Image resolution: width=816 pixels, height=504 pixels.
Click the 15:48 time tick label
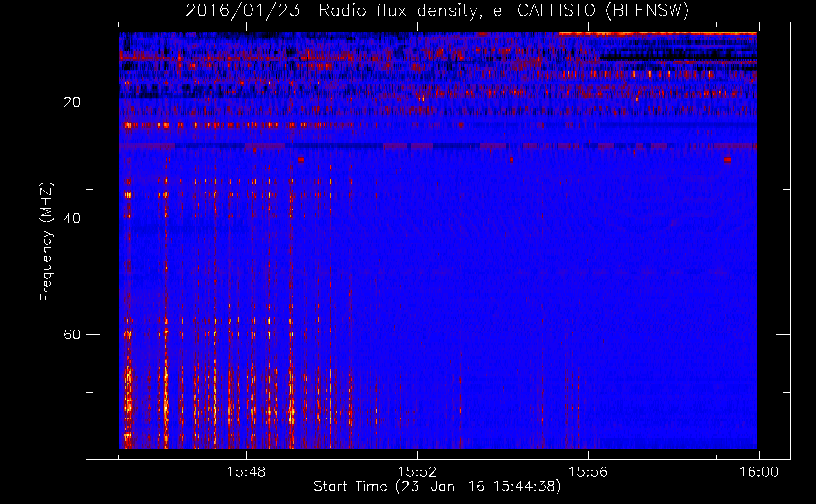246,472
